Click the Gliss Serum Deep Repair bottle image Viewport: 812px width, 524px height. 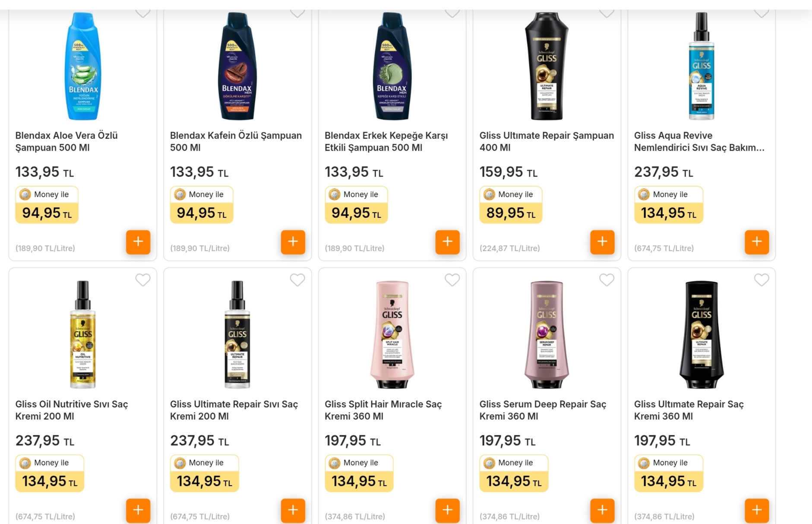pyautogui.click(x=546, y=334)
